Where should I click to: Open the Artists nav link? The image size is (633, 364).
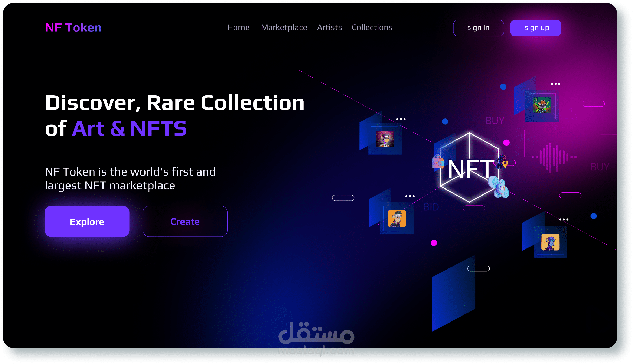(329, 27)
